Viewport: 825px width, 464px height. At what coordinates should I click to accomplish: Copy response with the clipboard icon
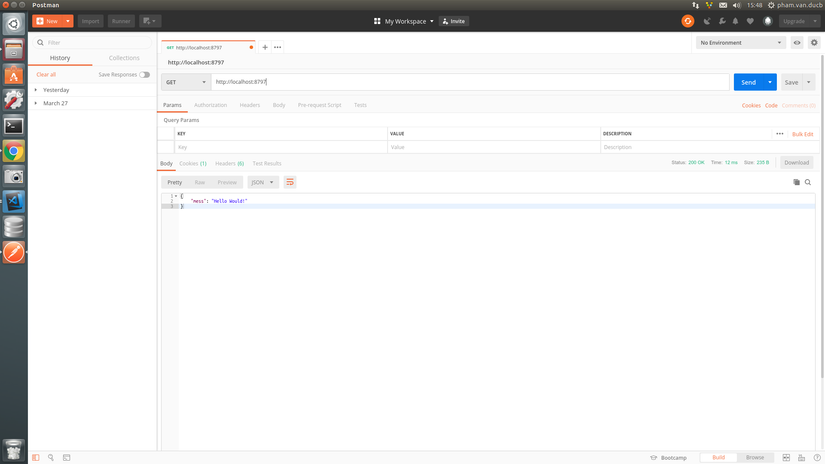pyautogui.click(x=796, y=182)
